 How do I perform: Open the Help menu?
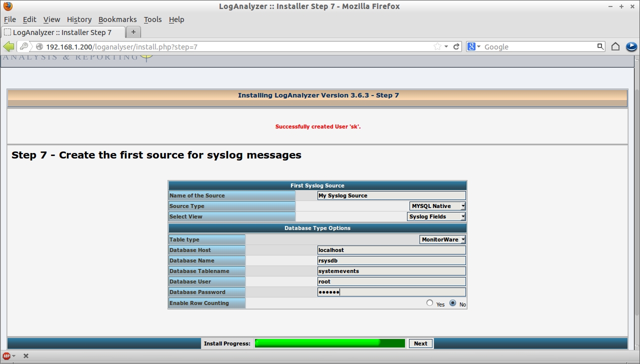[x=176, y=19]
